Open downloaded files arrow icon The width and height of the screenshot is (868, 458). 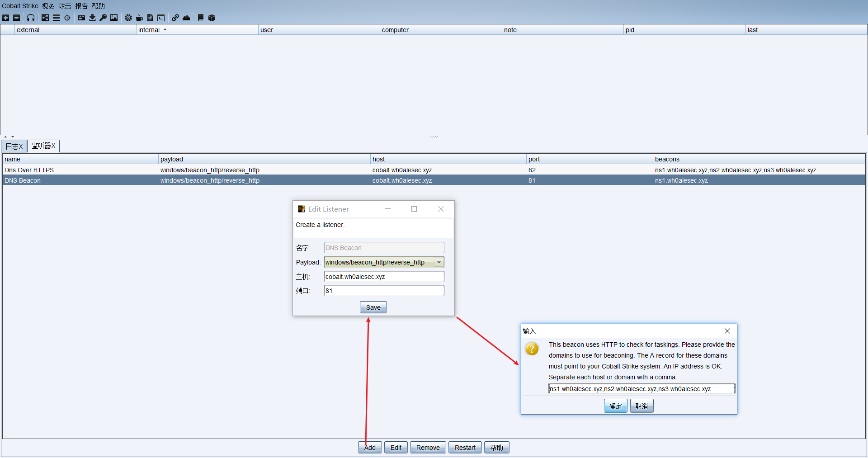click(92, 18)
